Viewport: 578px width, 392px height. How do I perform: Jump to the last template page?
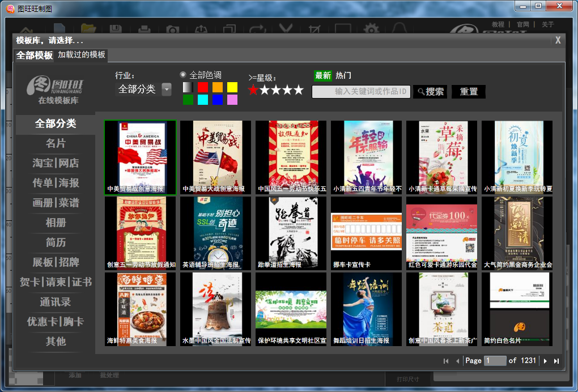tap(556, 361)
